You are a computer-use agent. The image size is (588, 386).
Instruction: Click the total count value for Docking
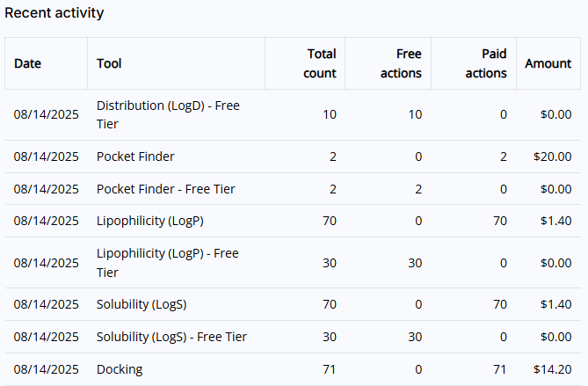[x=330, y=369]
